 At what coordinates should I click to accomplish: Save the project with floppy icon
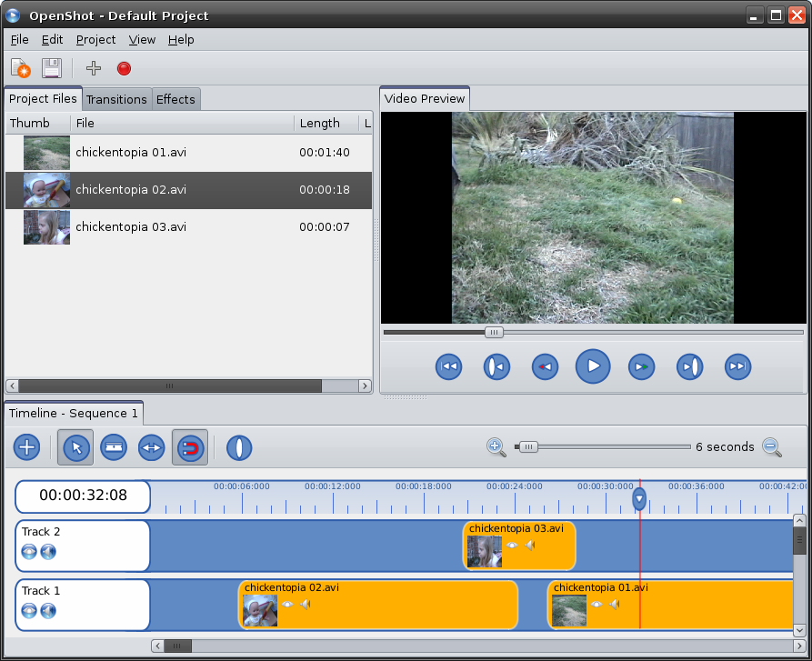tap(51, 68)
